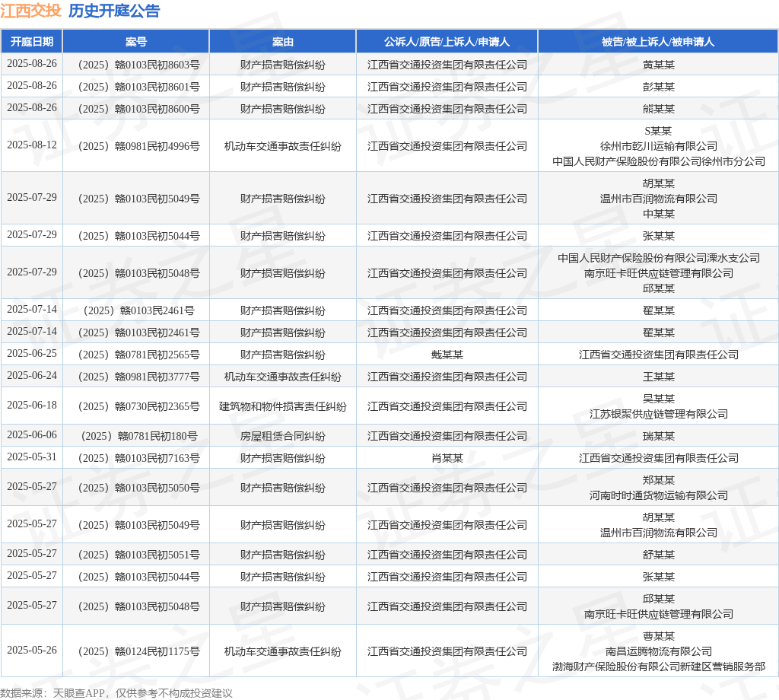Click date 2025-06-25
This screenshot has width=779, height=700.
click(32, 353)
